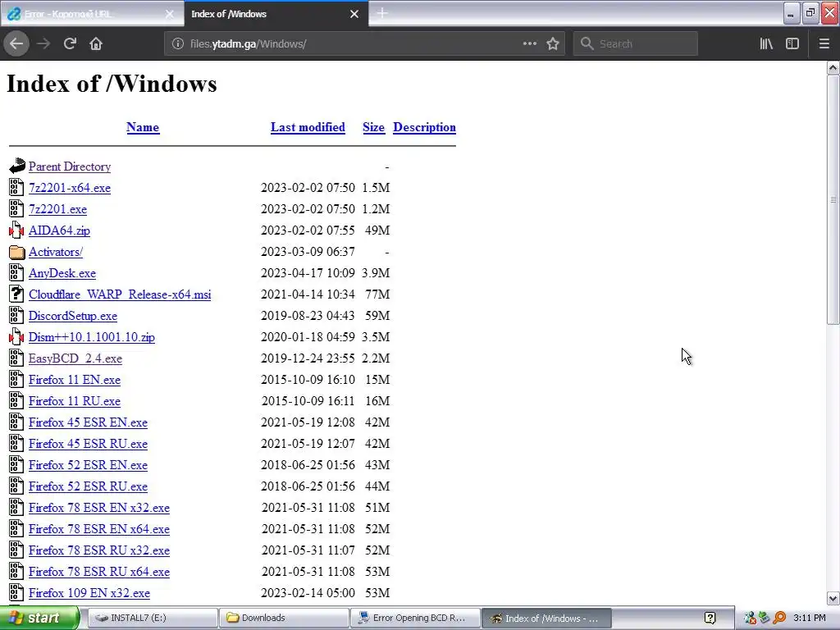The image size is (840, 630).
Task: Download AnyDesk.exe
Action: tap(62, 273)
